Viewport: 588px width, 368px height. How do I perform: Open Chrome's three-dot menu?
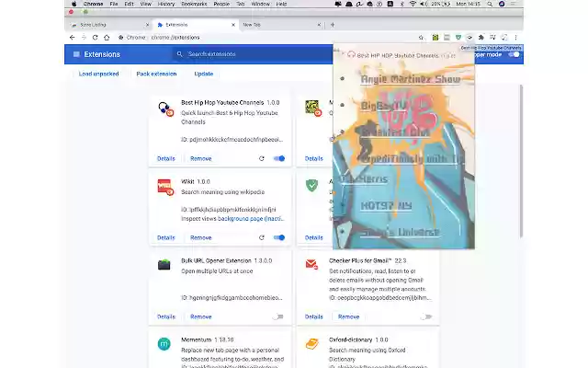pos(516,38)
